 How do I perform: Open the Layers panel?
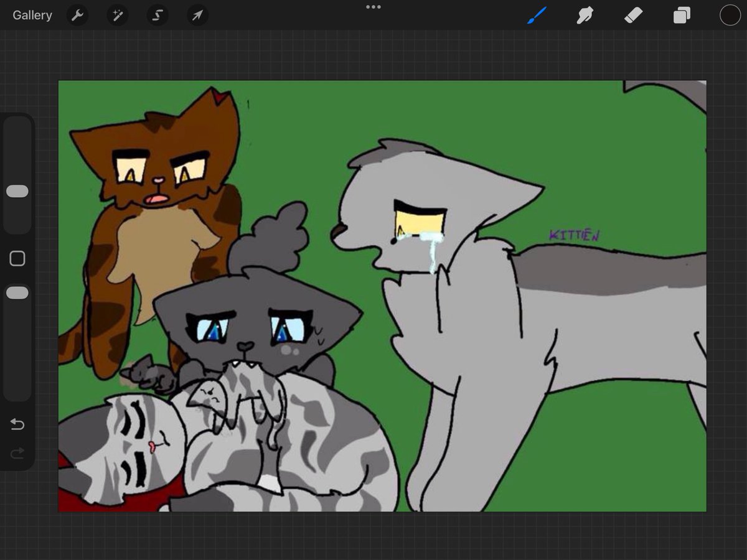point(682,16)
